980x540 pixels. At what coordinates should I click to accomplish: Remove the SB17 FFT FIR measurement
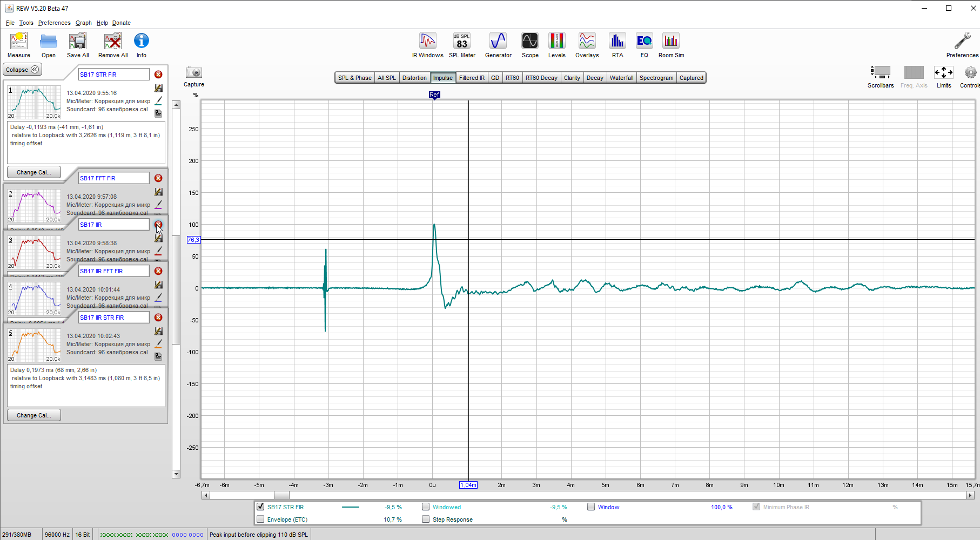coord(158,178)
